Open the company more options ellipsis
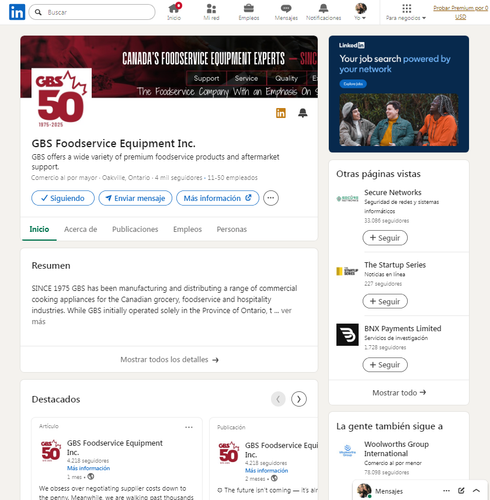The width and height of the screenshot is (490, 500). [271, 198]
